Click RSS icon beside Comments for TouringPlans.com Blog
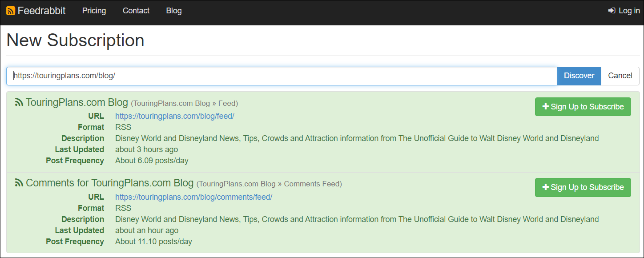This screenshot has width=644, height=258. pyautogui.click(x=19, y=183)
